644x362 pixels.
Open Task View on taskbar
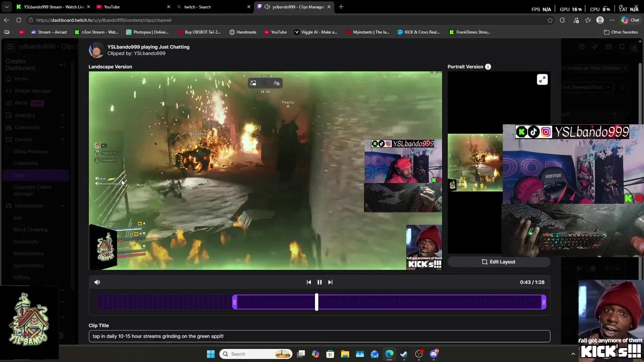(x=301, y=354)
